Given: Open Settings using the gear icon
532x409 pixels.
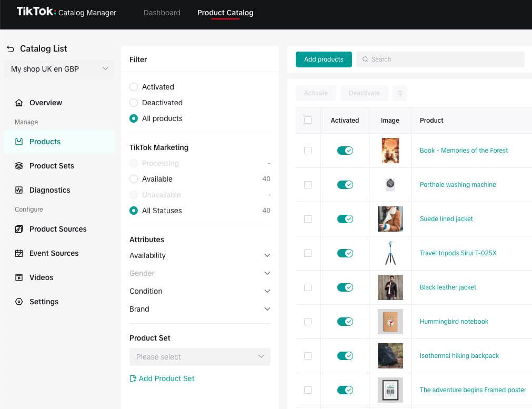Looking at the screenshot, I should [19, 302].
